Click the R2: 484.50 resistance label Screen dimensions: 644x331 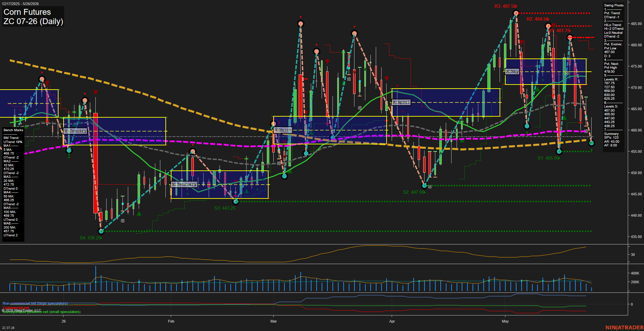(537, 19)
